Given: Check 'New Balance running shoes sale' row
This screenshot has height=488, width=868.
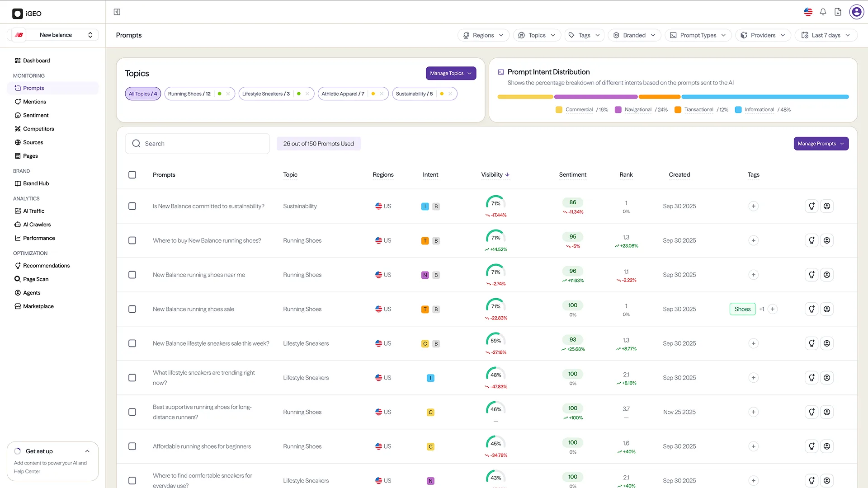Looking at the screenshot, I should point(132,309).
